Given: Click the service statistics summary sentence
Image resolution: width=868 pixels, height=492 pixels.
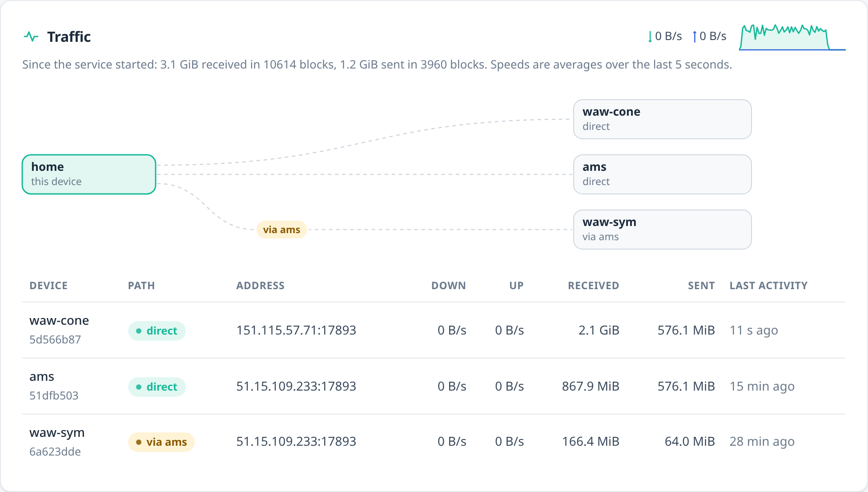Looking at the screenshot, I should pos(377,65).
